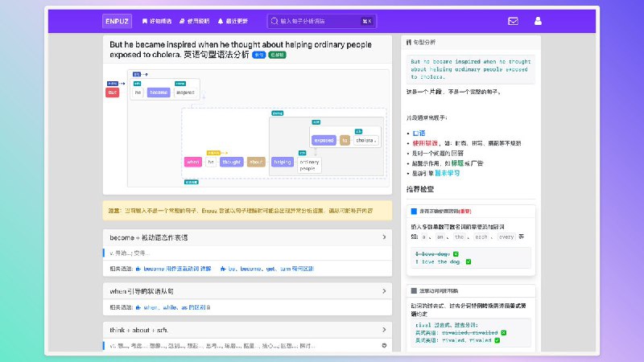This screenshot has width=644, height=362.
Task: Open the cyan link in last bullet
Action: [448, 173]
